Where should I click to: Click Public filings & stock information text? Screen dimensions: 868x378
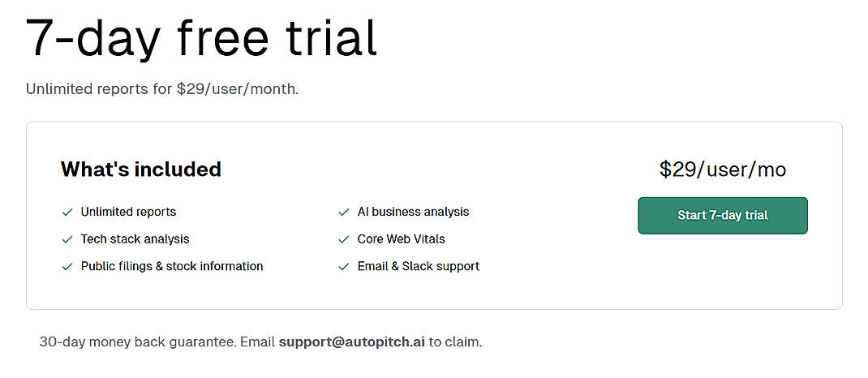coord(172,266)
